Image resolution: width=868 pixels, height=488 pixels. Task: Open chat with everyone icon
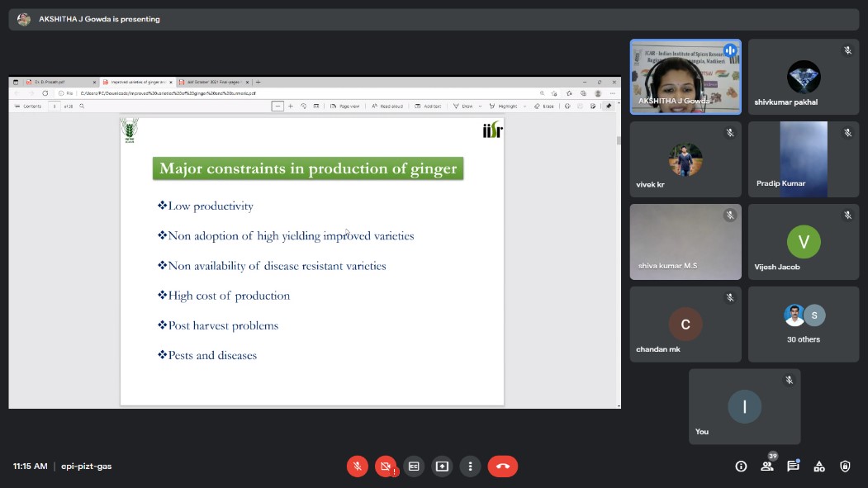pyautogui.click(x=793, y=467)
